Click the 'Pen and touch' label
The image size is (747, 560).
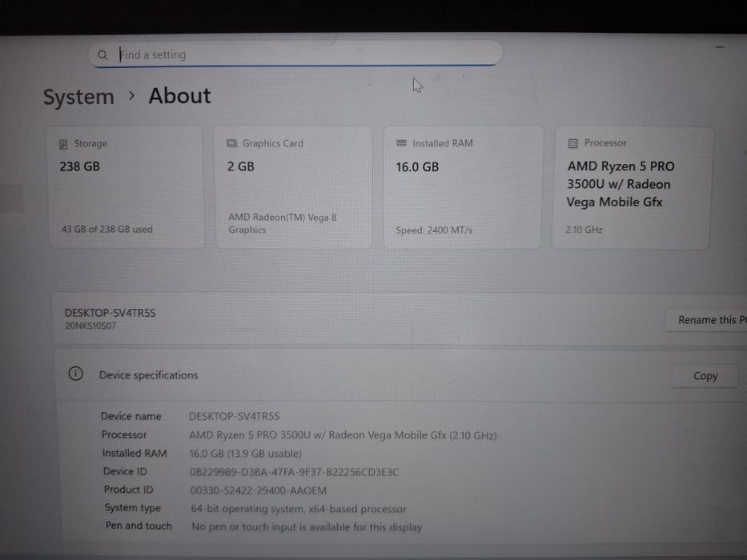(x=139, y=526)
